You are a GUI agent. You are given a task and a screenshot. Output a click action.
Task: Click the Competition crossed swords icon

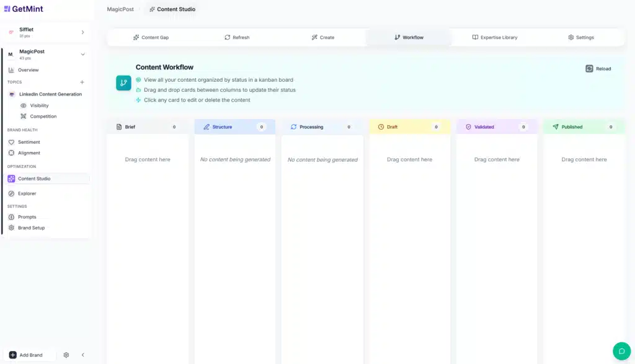24,116
